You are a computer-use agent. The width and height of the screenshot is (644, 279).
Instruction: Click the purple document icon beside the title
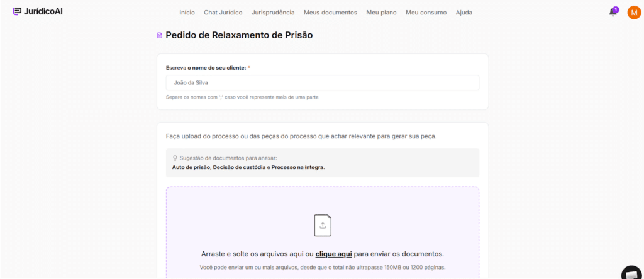click(160, 35)
